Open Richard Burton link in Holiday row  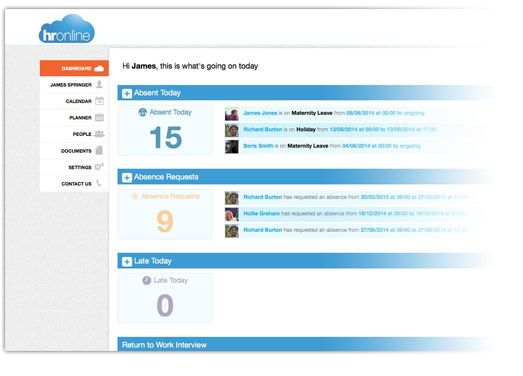(263, 129)
